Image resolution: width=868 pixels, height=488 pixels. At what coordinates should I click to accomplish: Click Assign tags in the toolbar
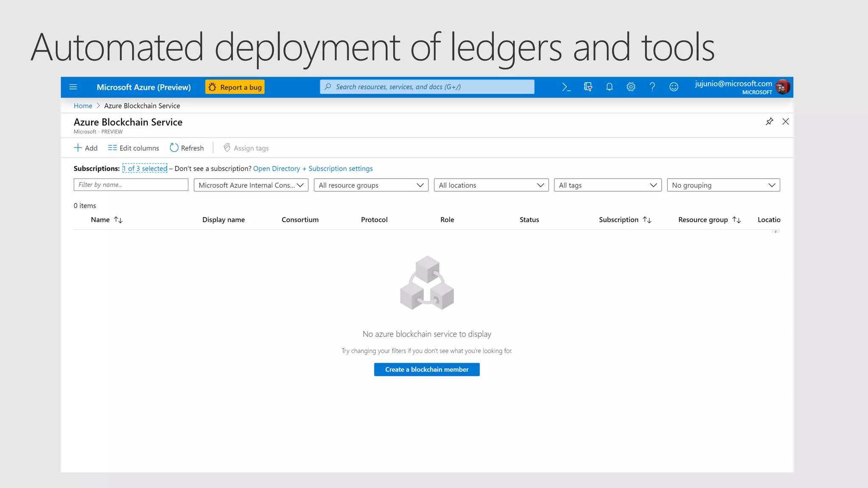coord(246,148)
